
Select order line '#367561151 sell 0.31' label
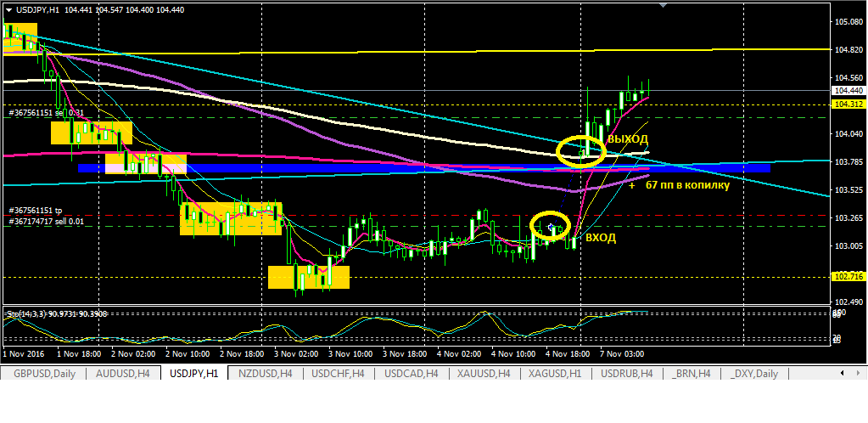[x=47, y=112]
